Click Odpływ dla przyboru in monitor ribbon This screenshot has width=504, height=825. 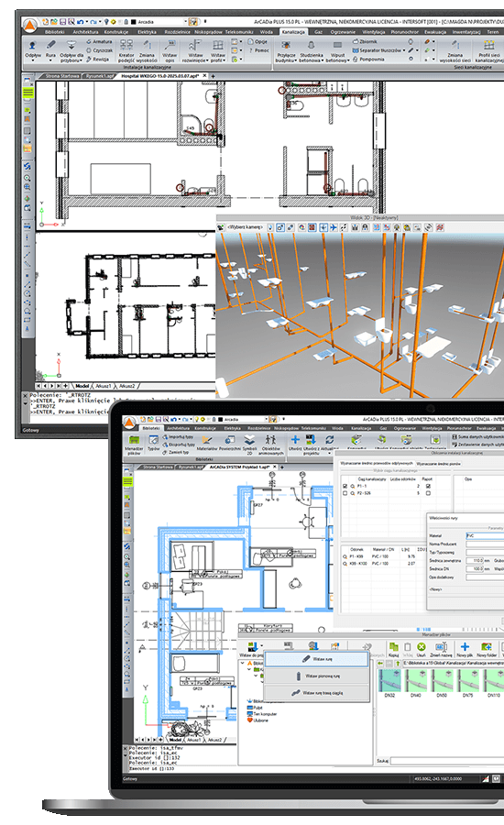pyautogui.click(x=71, y=51)
